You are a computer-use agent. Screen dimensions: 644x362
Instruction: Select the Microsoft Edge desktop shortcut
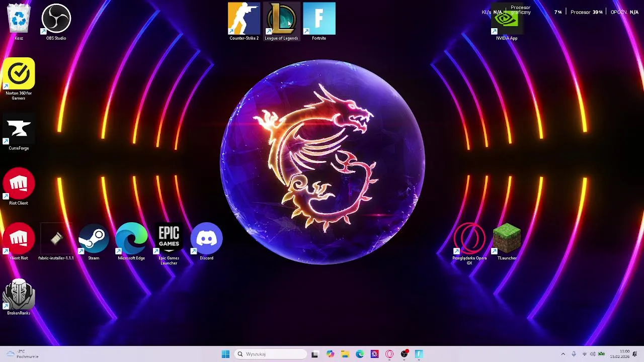click(x=131, y=241)
